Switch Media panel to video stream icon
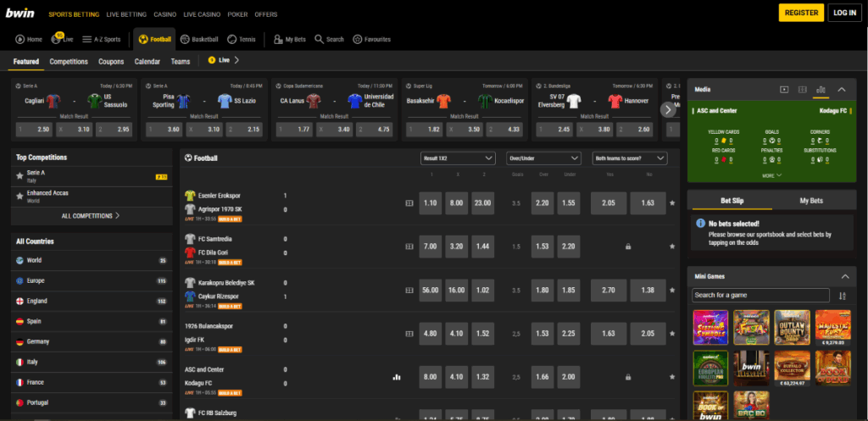Image resolution: width=868 pixels, height=421 pixels. [784, 90]
